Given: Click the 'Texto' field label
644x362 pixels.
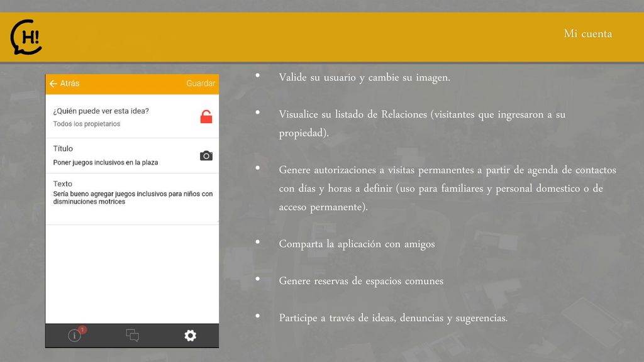Looking at the screenshot, I should click(62, 184).
